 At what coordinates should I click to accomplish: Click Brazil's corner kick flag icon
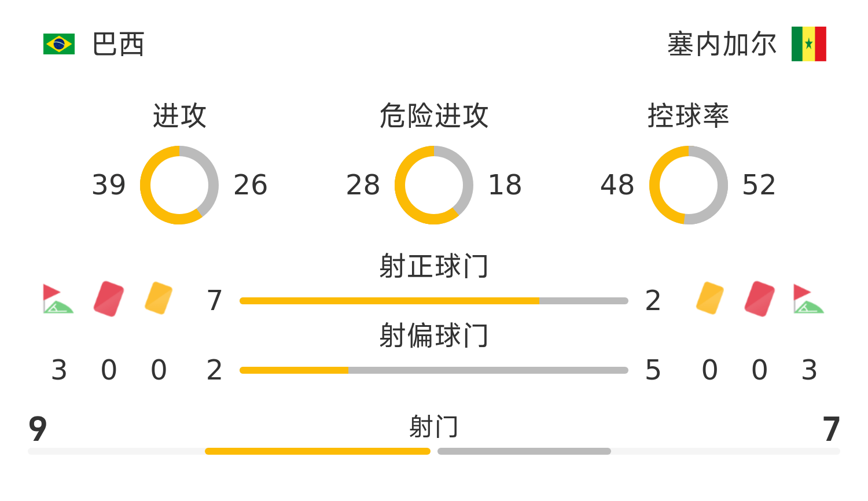point(58,299)
